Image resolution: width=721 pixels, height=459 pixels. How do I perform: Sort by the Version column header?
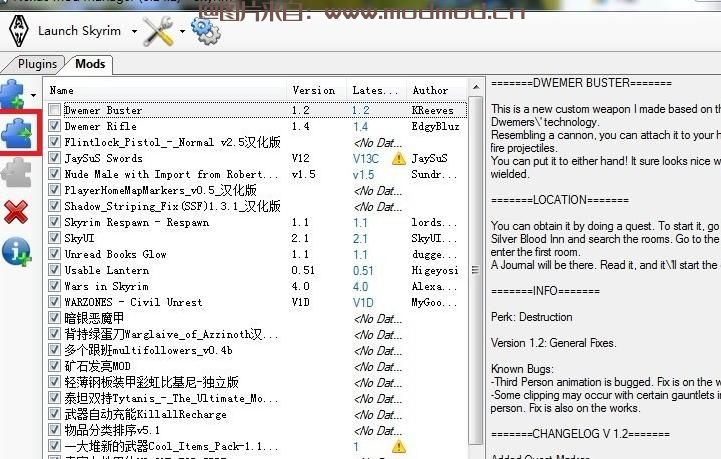(x=314, y=91)
